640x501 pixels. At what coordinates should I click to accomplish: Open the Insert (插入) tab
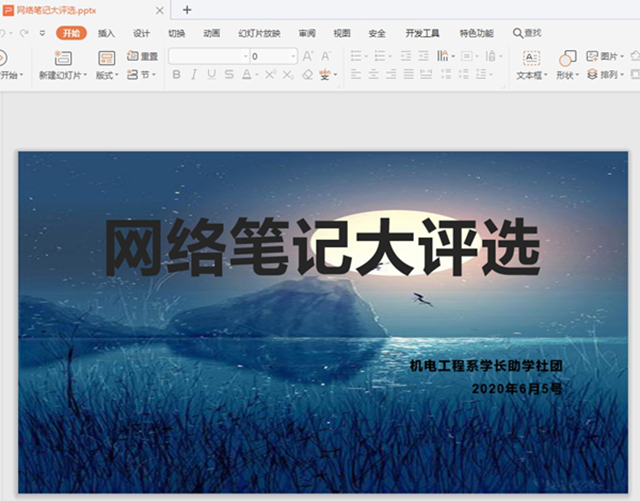point(106,33)
